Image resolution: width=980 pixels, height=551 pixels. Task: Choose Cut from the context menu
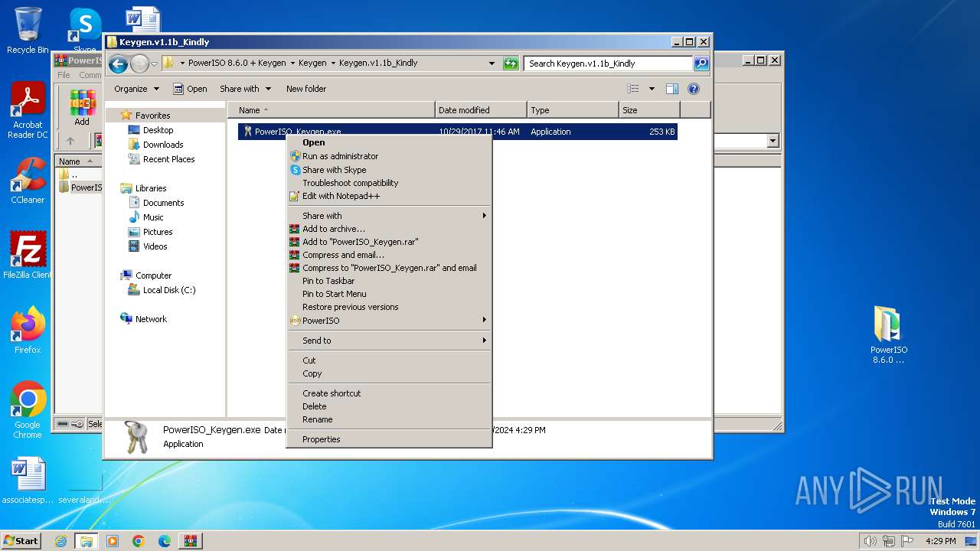389,360
